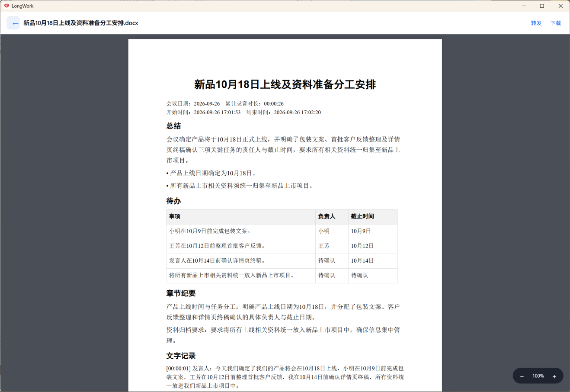Click the 会议日期：2026-09-26 text
The width and height of the screenshot is (570, 392).
click(193, 104)
